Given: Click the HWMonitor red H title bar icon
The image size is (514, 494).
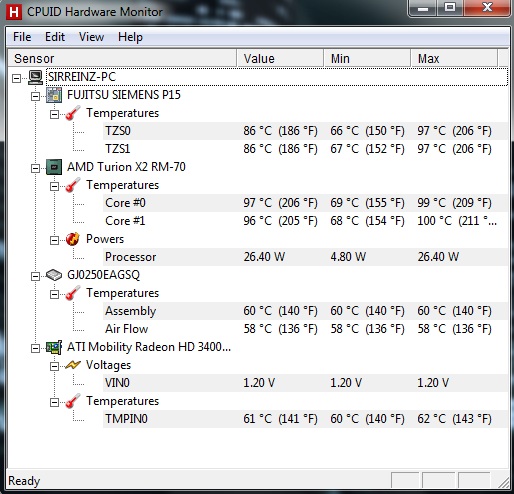Looking at the screenshot, I should pyautogui.click(x=14, y=12).
